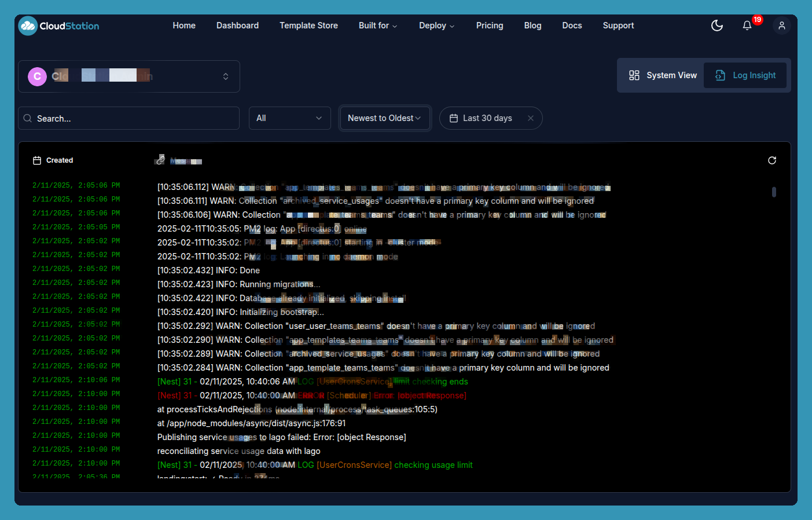The height and width of the screenshot is (520, 812).
Task: Click the calendar icon in date filter
Action: (x=454, y=118)
